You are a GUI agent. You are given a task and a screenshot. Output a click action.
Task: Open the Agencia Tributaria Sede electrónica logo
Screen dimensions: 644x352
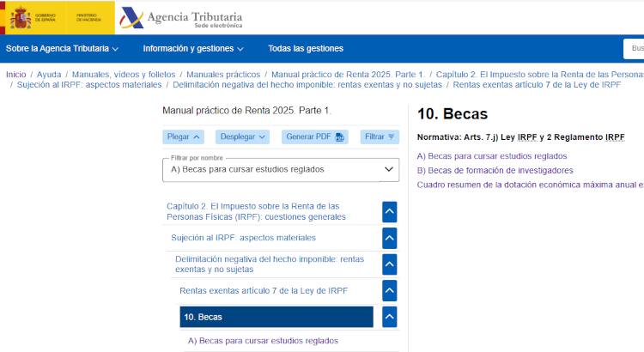click(x=181, y=18)
